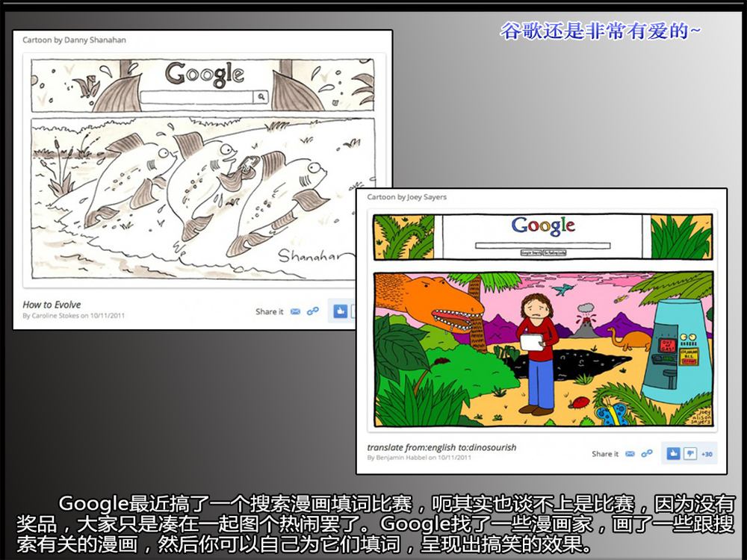Click the '+30' vote count
The width and height of the screenshot is (747, 560).
click(707, 454)
